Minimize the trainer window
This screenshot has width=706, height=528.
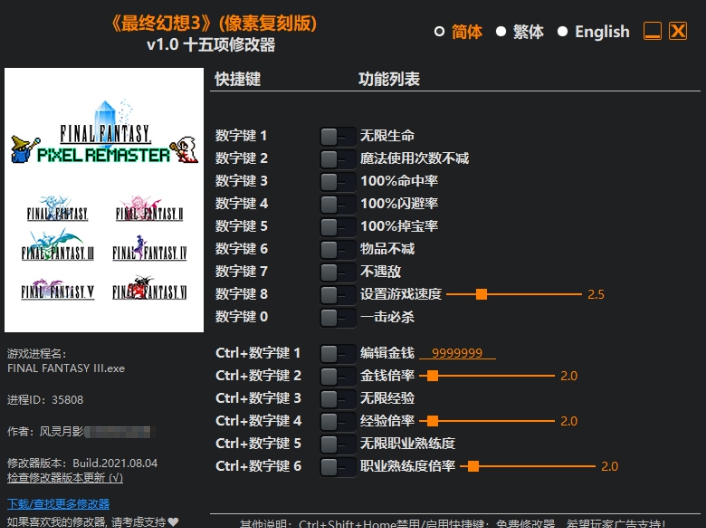point(652,32)
